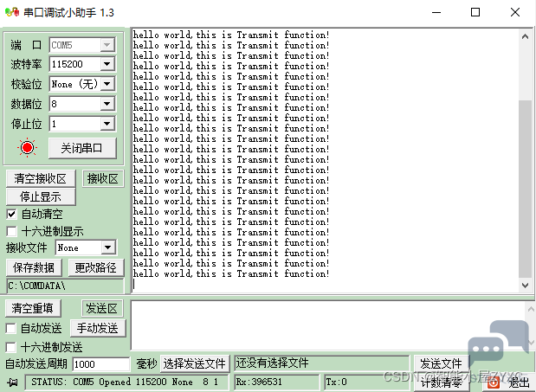This screenshot has height=392, width=536.
Task: Click the Rx:396531 counter in status bar
Action: (276, 382)
